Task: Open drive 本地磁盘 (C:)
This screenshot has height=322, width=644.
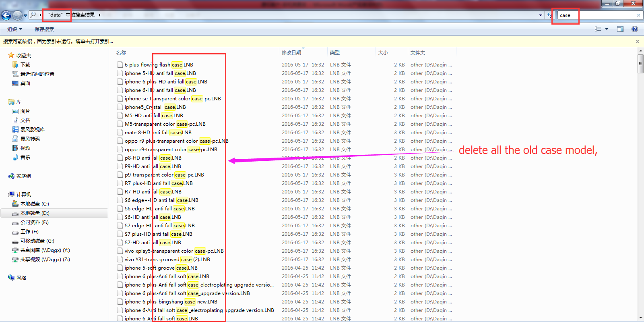Action: [x=35, y=204]
